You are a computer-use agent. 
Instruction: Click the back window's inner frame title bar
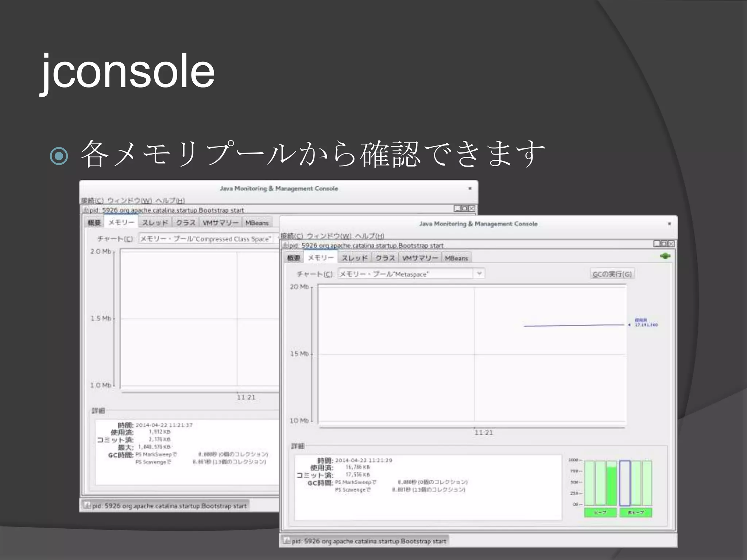tap(279, 210)
